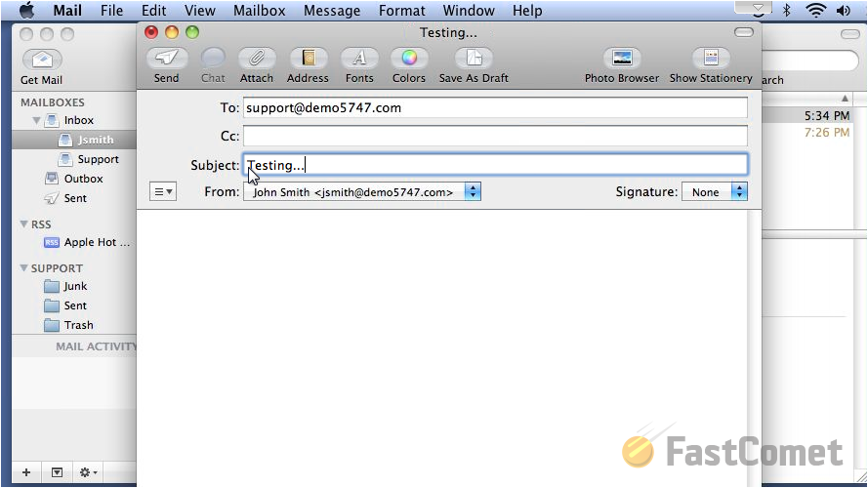Collapse the SUPPORT section triangle

tap(23, 267)
